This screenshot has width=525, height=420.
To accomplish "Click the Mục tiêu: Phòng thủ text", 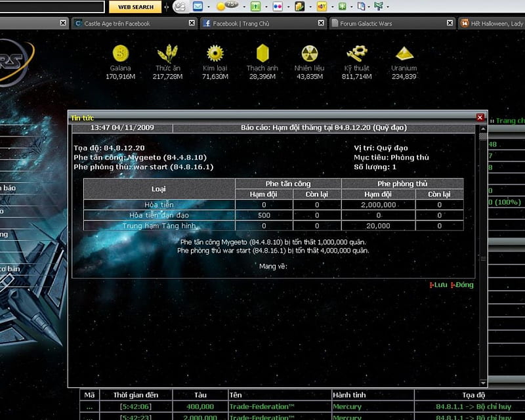I will coord(391,157).
